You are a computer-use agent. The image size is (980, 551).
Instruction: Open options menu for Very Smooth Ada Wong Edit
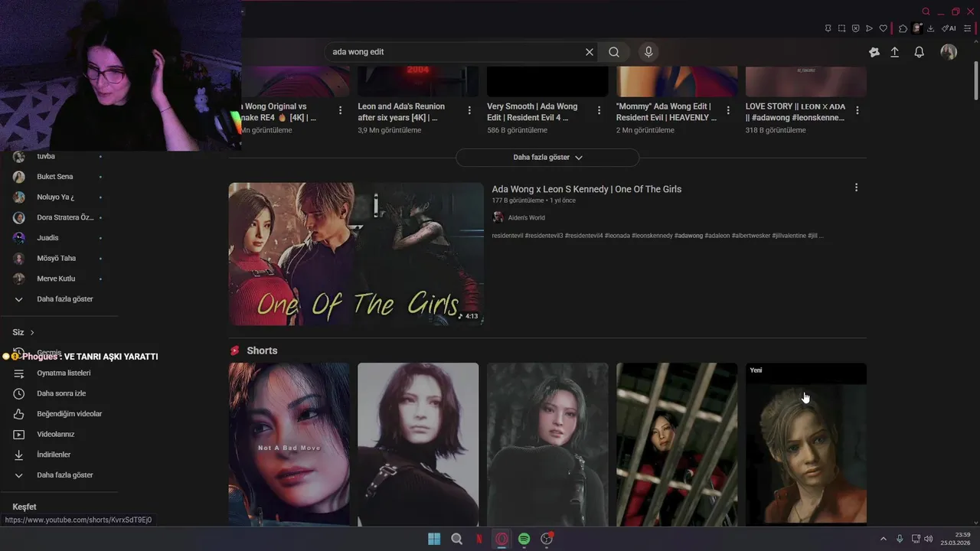coord(599,110)
